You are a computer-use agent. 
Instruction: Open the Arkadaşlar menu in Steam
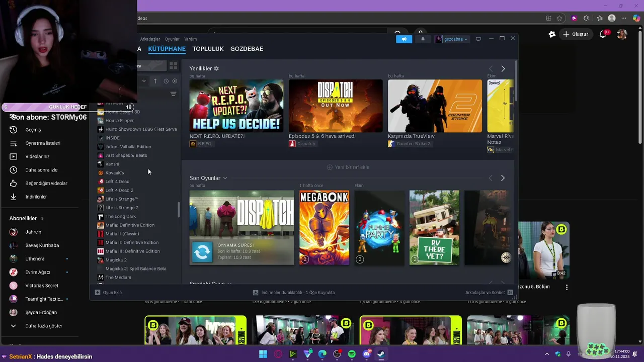(150, 39)
